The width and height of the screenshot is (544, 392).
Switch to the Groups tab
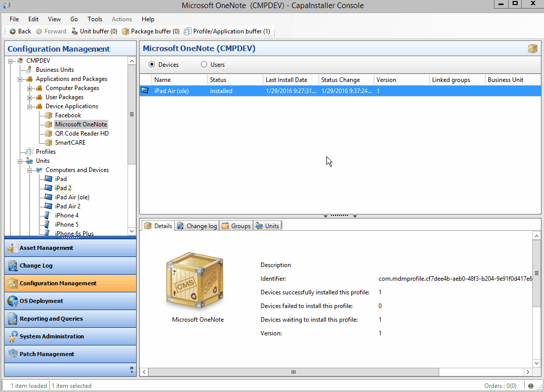coord(236,226)
